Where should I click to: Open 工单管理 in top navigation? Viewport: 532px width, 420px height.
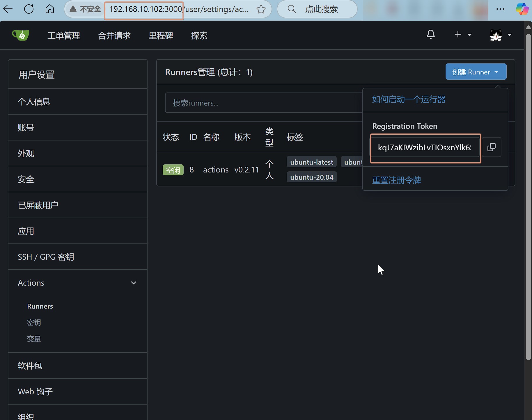64,36
